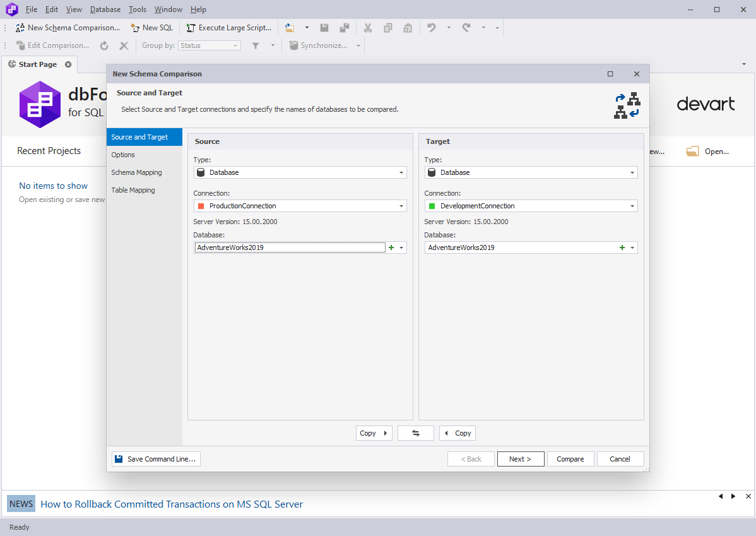Open the Target Type dropdown
This screenshot has width=756, height=536.
point(531,172)
